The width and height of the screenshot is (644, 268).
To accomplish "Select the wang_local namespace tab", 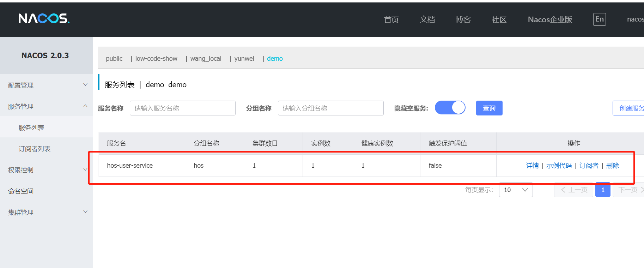I will [x=206, y=59].
